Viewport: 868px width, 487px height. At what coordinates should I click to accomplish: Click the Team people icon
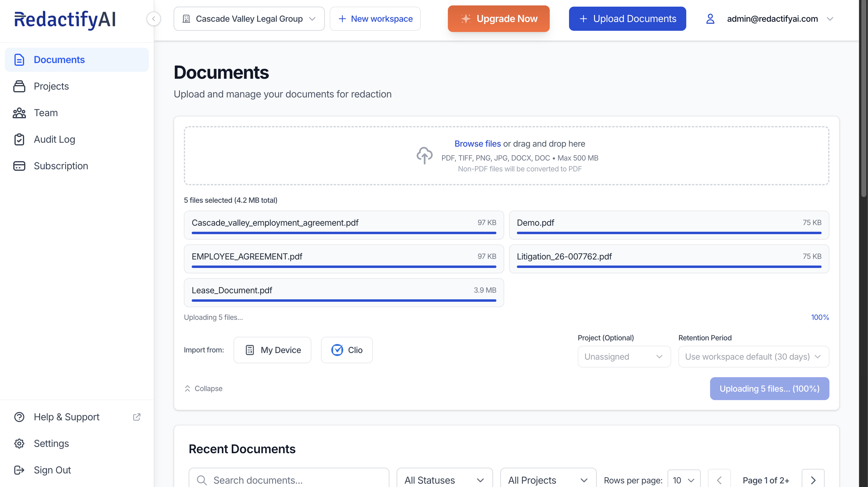pos(19,113)
